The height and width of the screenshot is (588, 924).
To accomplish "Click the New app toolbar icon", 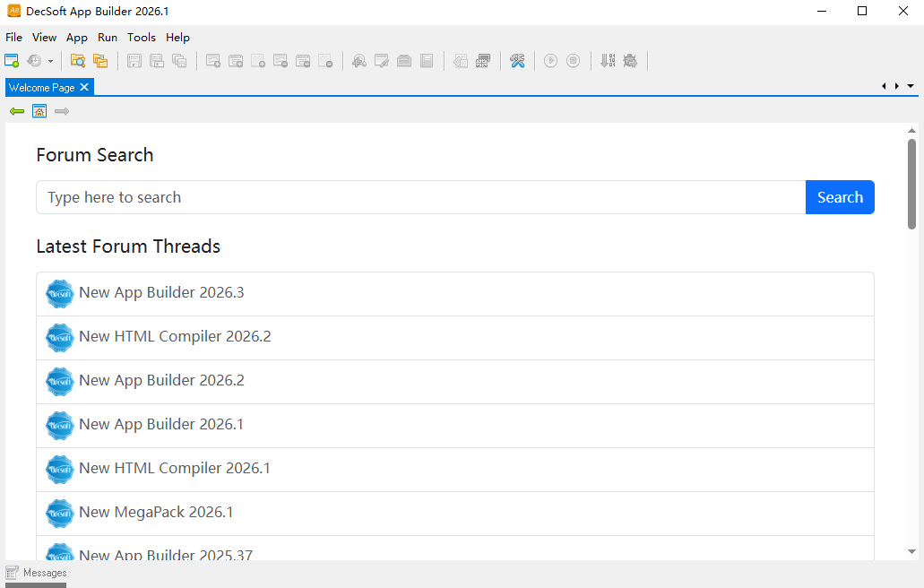I will 12,61.
